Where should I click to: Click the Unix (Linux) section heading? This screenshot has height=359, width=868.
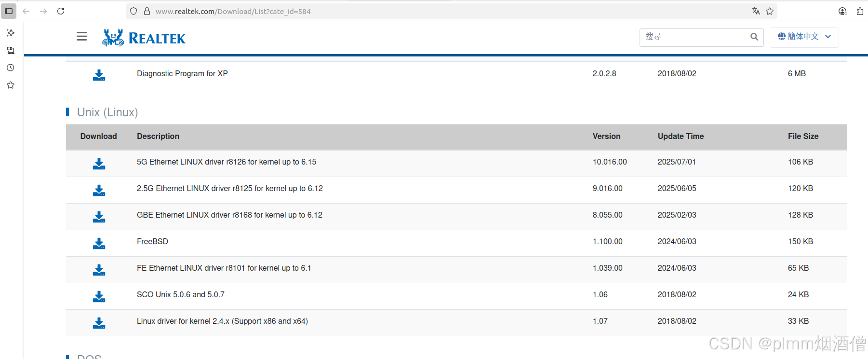[x=107, y=112]
